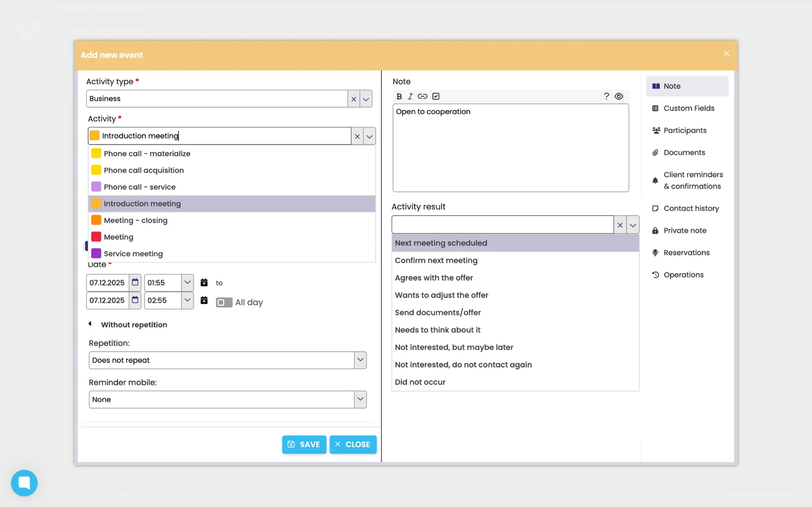812x507 pixels.
Task: Click into the Note text area
Action: 510,151
